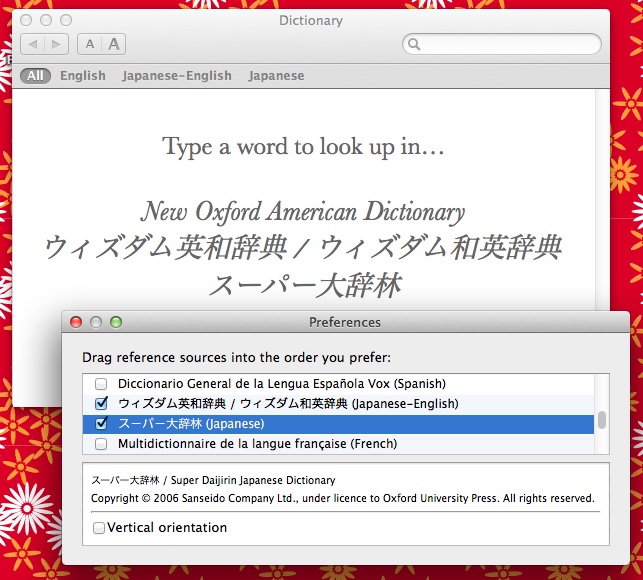This screenshot has height=580, width=643.
Task: Click the magnifying glass search icon
Action: coord(414,44)
